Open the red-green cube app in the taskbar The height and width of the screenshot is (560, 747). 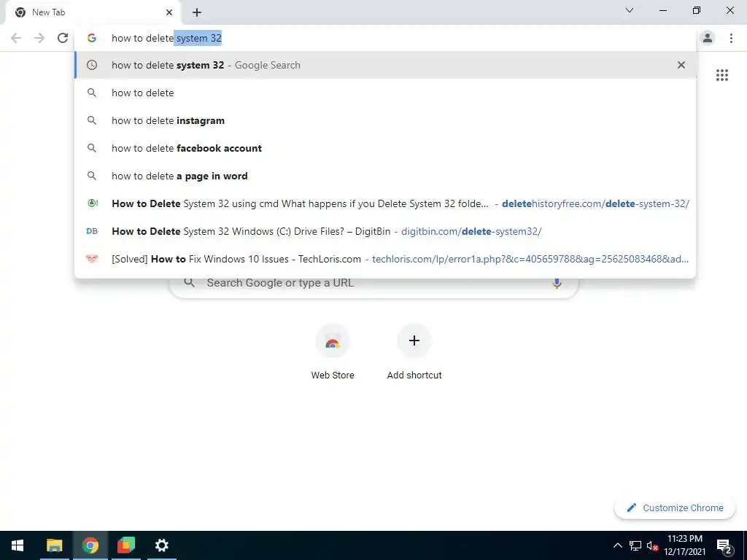(125, 545)
